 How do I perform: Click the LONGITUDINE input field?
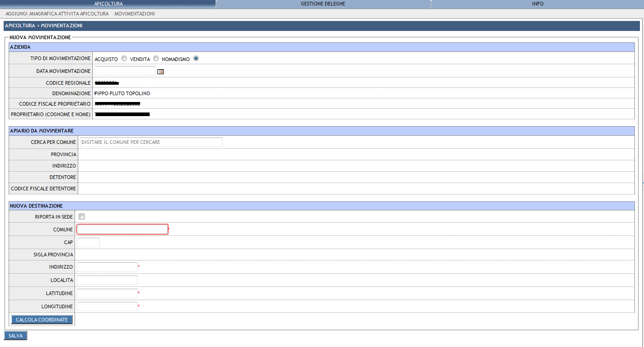click(107, 306)
